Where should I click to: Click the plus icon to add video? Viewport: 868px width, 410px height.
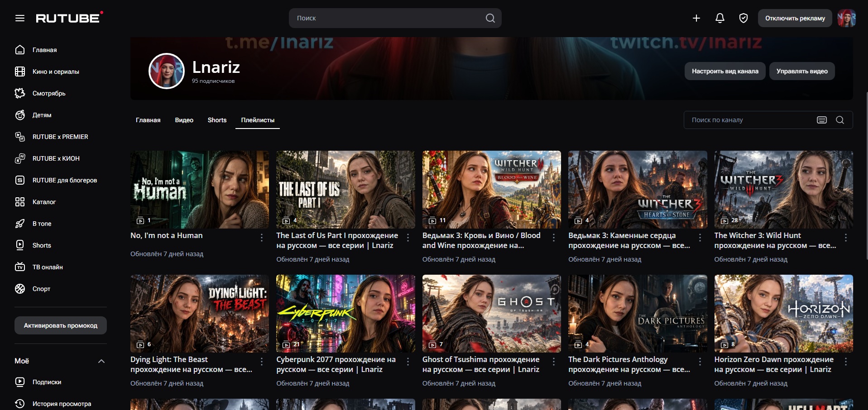pyautogui.click(x=696, y=18)
